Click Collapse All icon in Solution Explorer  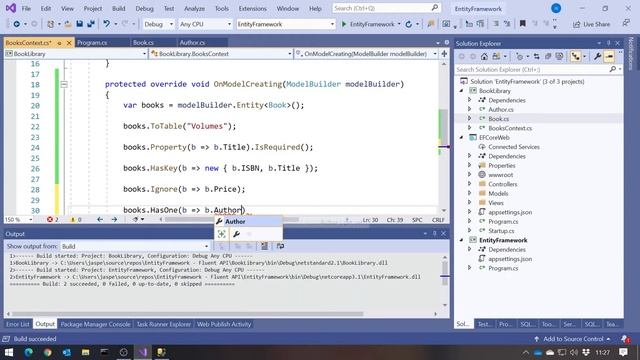pyautogui.click(x=548, y=57)
